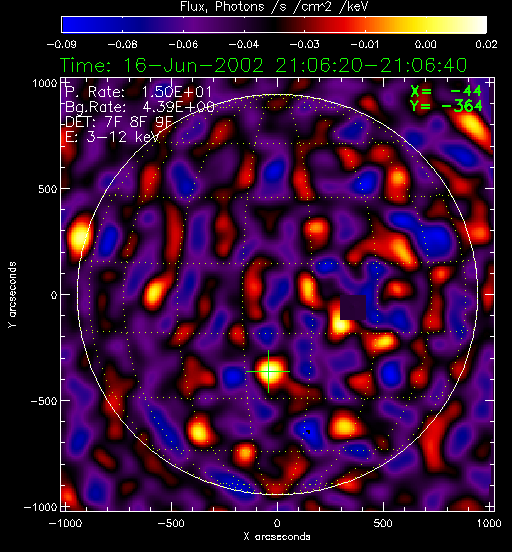Image resolution: width=512 pixels, height=552 pixels.
Task: Click the E: 3-12 keV energy label
Action: (x=112, y=137)
